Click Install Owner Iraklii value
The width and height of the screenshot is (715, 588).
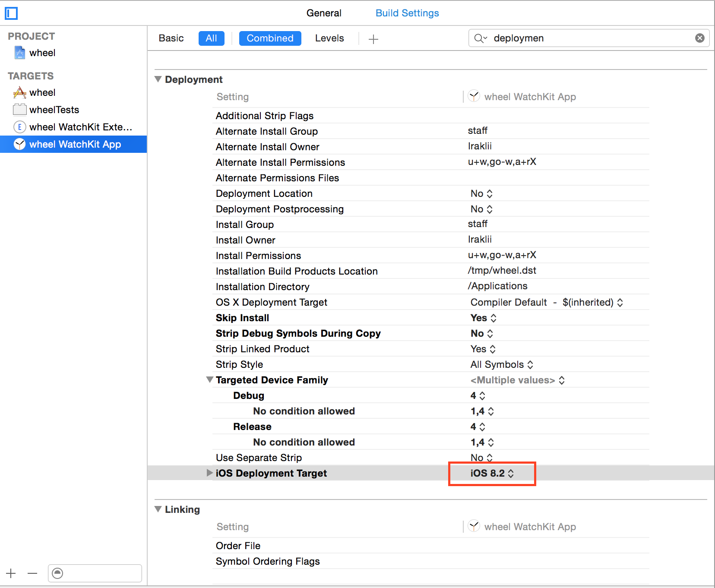point(480,239)
